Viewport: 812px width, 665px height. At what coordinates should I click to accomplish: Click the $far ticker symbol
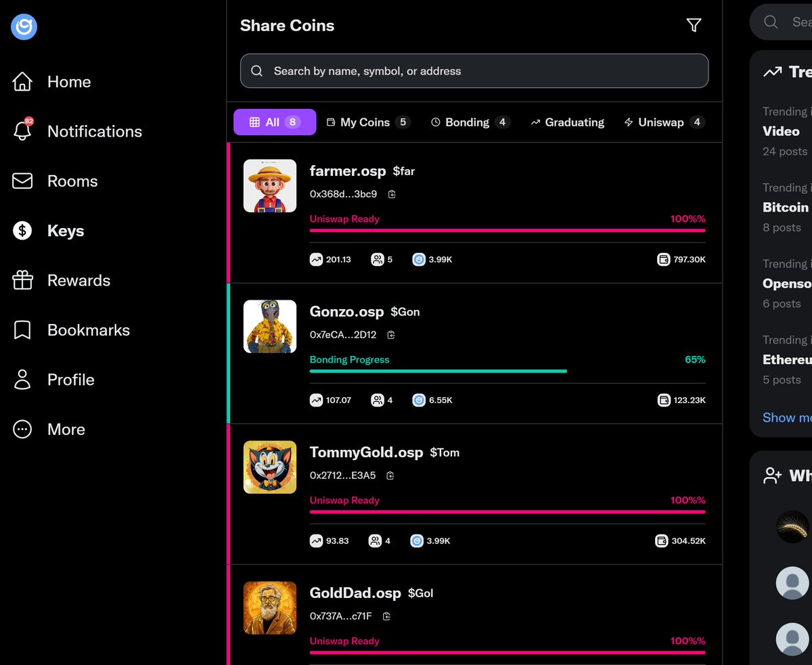coord(404,172)
